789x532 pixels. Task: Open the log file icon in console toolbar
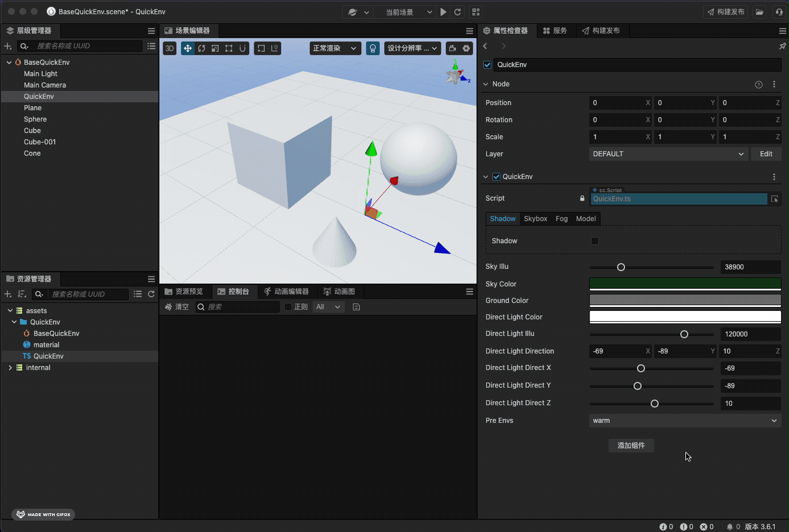click(357, 307)
